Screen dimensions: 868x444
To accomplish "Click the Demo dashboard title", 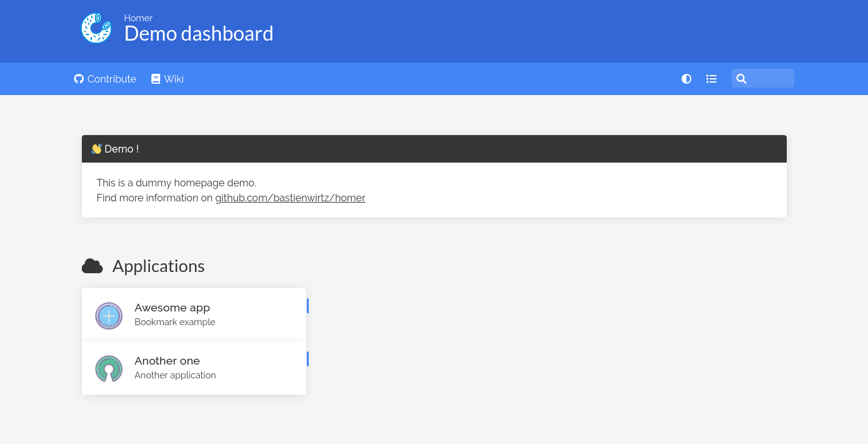I will point(199,34).
